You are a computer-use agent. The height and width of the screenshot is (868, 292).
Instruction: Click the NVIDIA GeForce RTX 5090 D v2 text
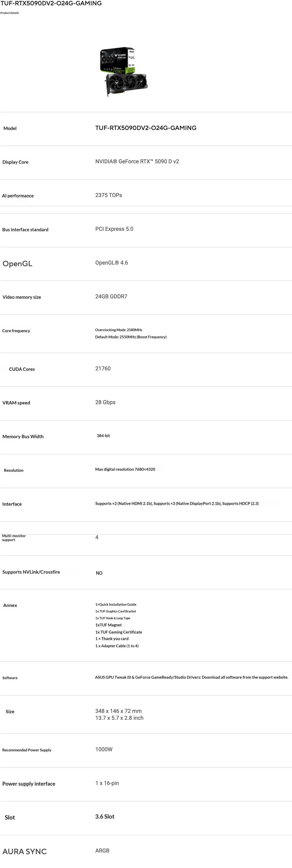137,162
